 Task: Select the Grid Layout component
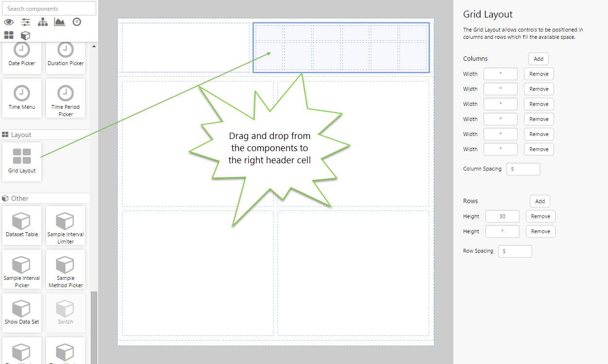22,161
